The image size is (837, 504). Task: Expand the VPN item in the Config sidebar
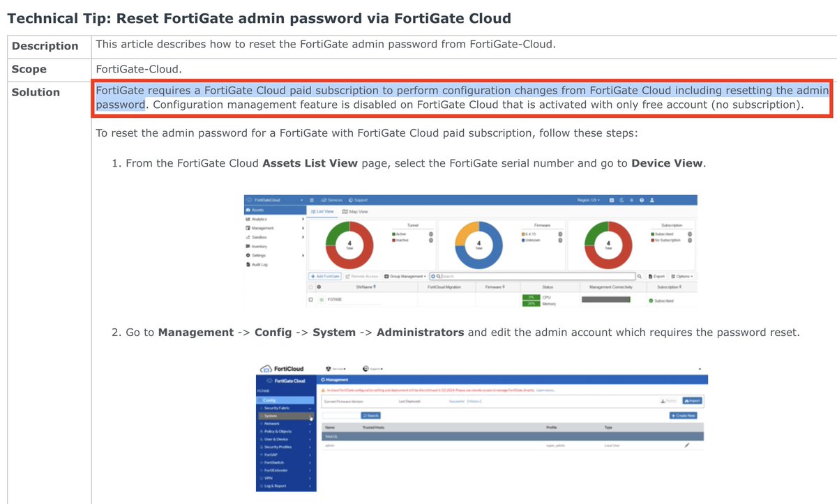pos(286,478)
